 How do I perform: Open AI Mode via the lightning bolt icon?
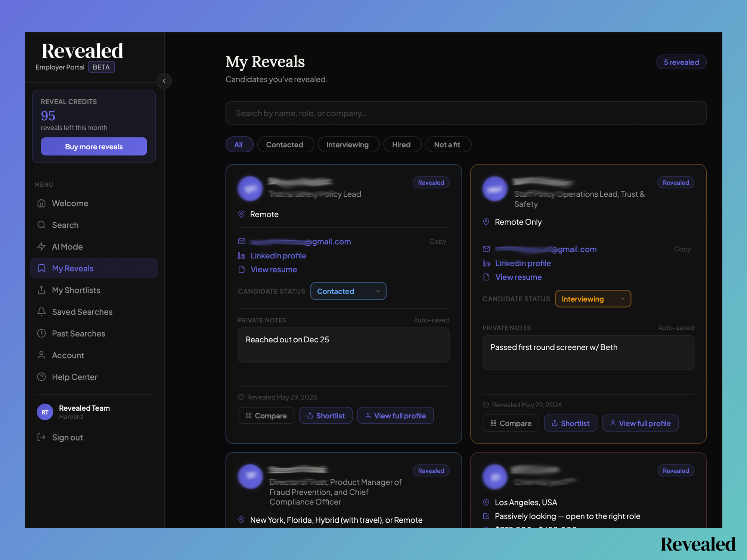click(x=41, y=246)
